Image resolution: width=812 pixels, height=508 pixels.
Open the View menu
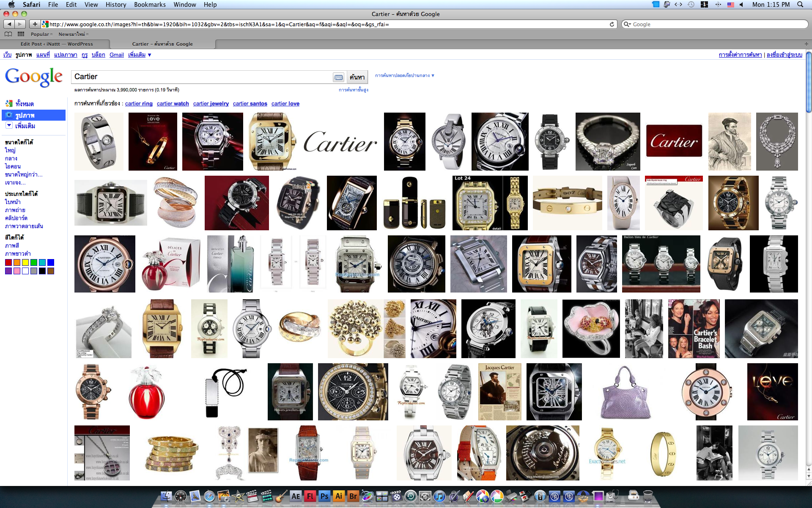[91, 4]
